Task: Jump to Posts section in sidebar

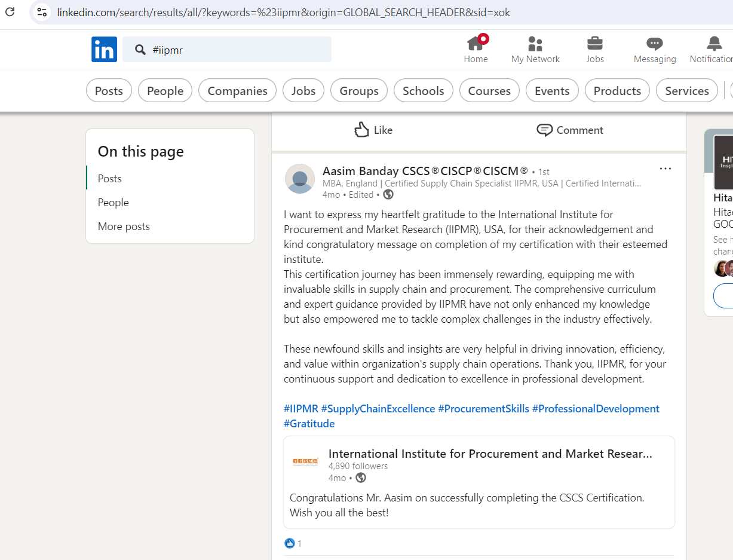Action: tap(110, 179)
